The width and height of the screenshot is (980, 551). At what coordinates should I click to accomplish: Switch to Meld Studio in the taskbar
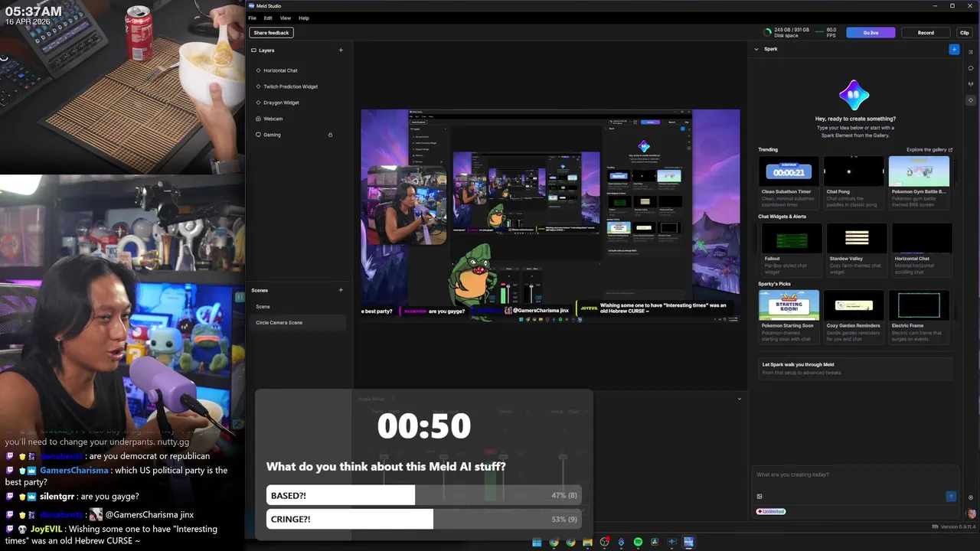(x=688, y=543)
